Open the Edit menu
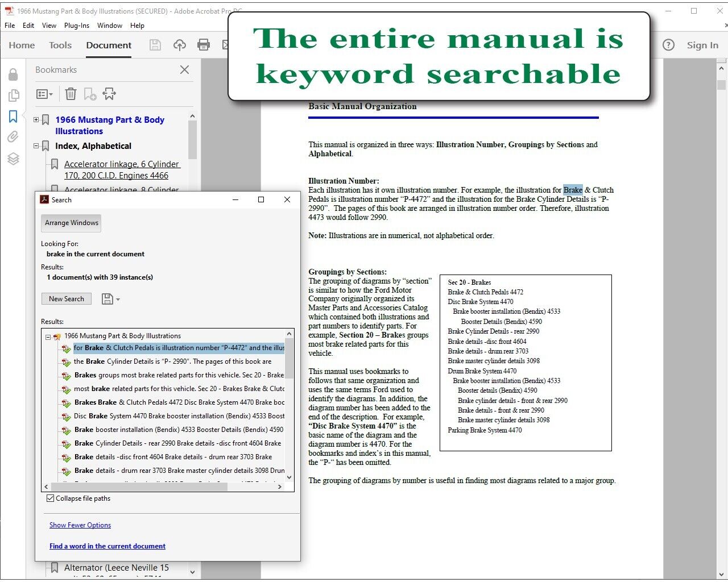 coord(28,26)
